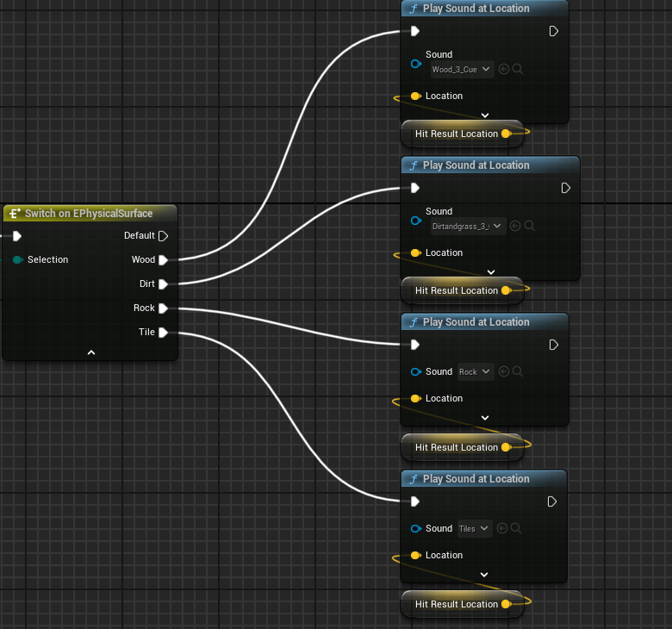Open the Wood_3_Cue sound asset dropdown
The height and width of the screenshot is (629, 672).
pos(463,70)
